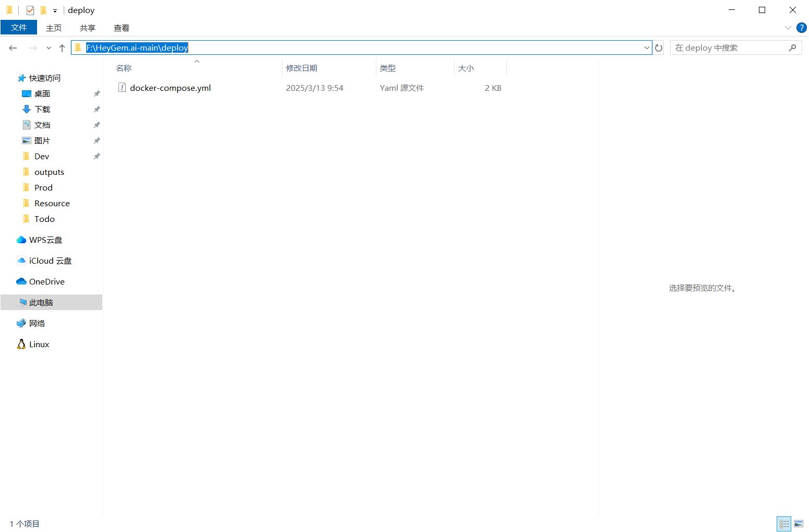This screenshot has height=532, width=809.
Task: Expand the address bar history dropdown
Action: (647, 48)
